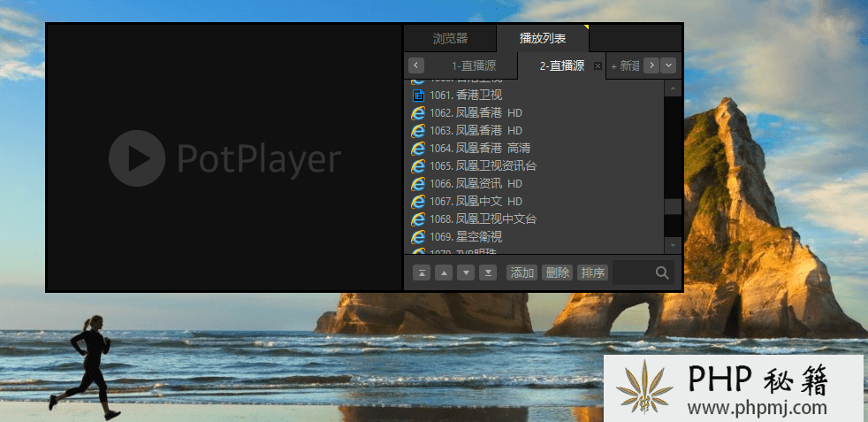The height and width of the screenshot is (422, 868).
Task: Move selected item to top of playlist
Action: (422, 272)
